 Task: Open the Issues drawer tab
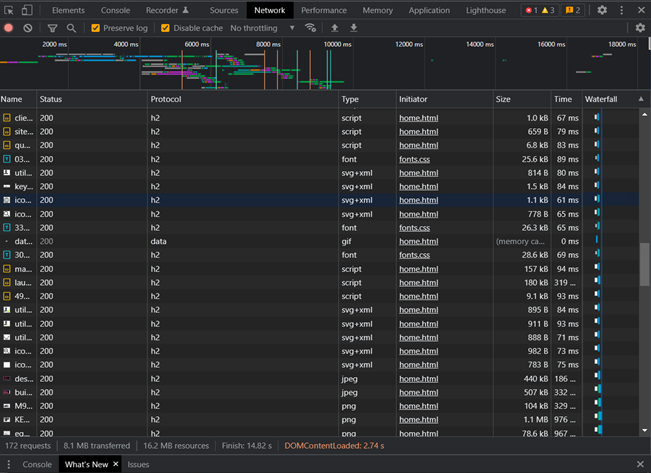138,464
